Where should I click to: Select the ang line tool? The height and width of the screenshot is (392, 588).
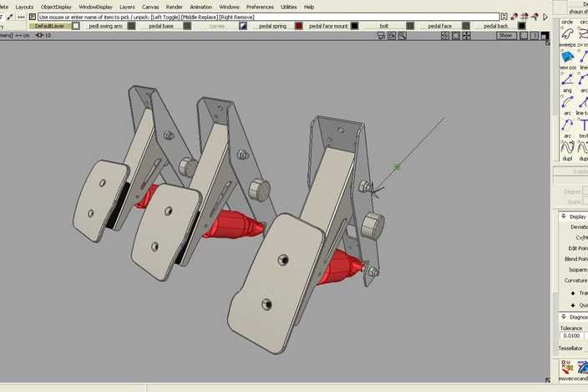[x=567, y=79]
